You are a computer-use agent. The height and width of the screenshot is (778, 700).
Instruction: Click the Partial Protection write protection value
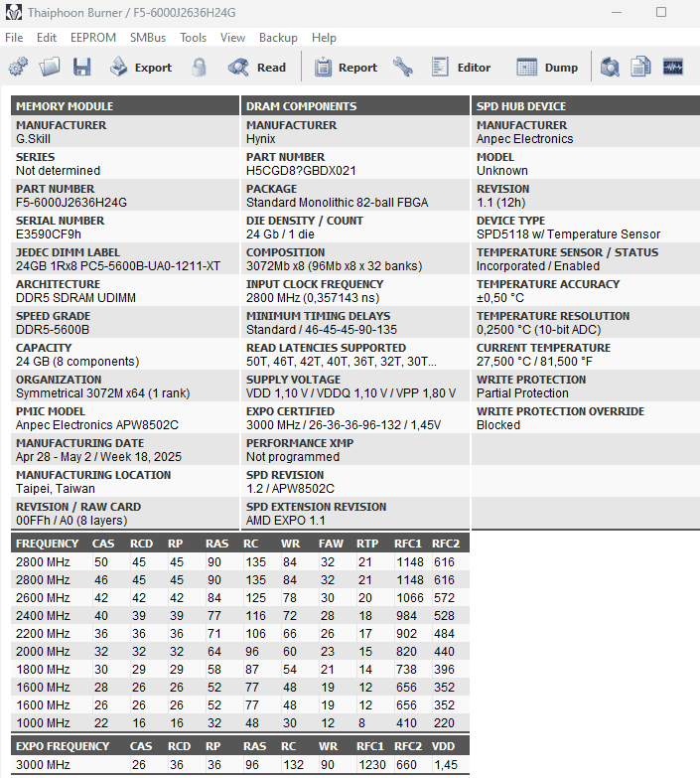pyautogui.click(x=522, y=392)
